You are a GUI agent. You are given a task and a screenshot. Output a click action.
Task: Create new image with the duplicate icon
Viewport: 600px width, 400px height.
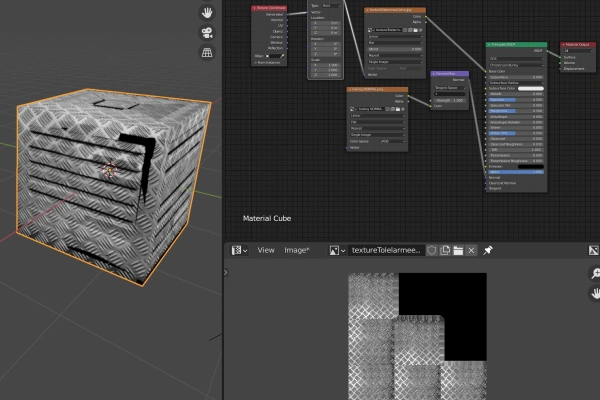pyautogui.click(x=445, y=250)
